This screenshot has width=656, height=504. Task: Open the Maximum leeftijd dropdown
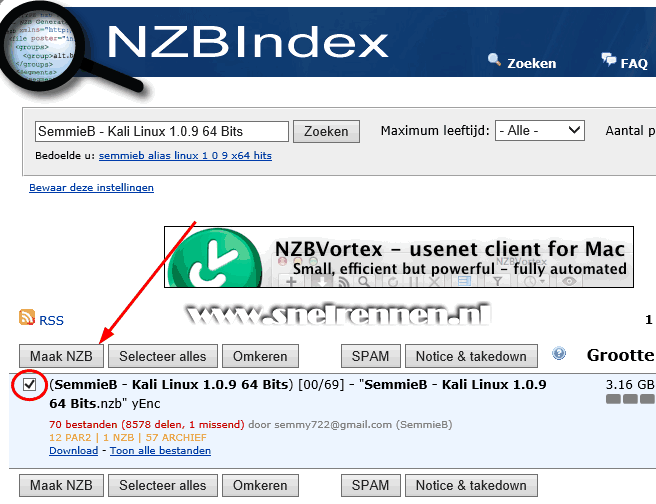[x=540, y=130]
